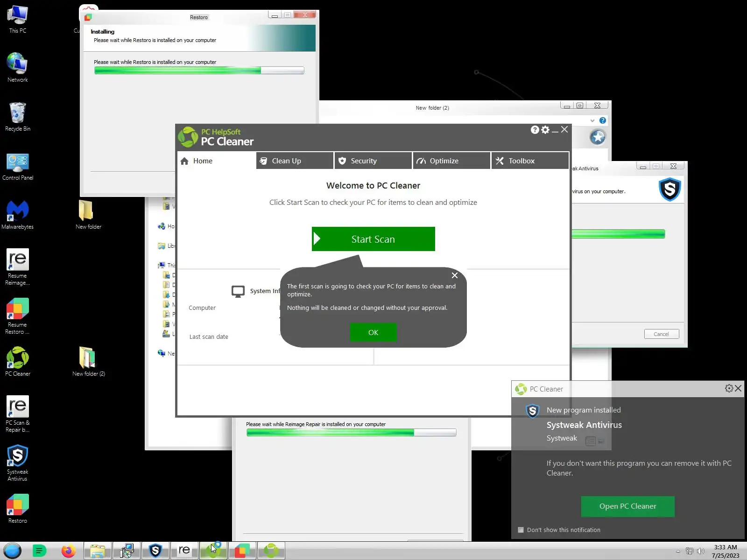747x560 pixels.
Task: Dismiss the first-scan tooltip bubble
Action: pos(455,275)
